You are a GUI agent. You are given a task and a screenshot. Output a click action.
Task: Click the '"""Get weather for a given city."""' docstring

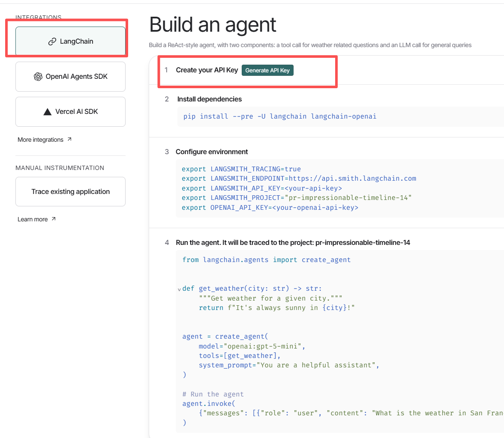tap(270, 298)
